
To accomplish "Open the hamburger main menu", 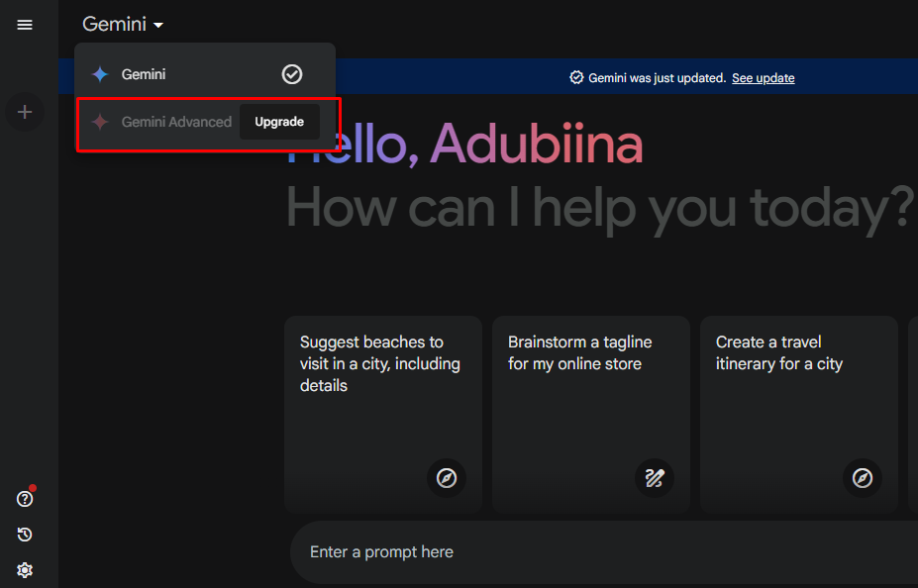I will pyautogui.click(x=25, y=25).
